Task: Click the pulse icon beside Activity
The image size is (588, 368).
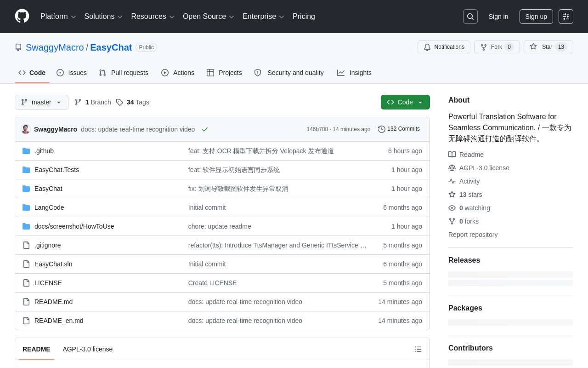Action: [x=452, y=181]
